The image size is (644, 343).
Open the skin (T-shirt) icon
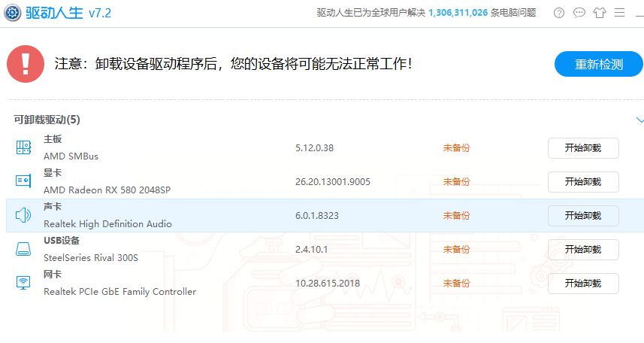click(x=599, y=13)
